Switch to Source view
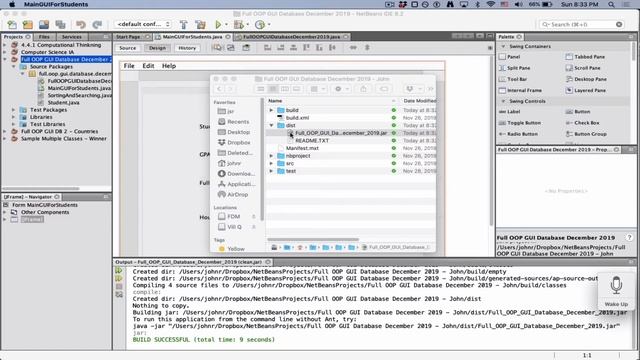The image size is (640, 360). 128,48
